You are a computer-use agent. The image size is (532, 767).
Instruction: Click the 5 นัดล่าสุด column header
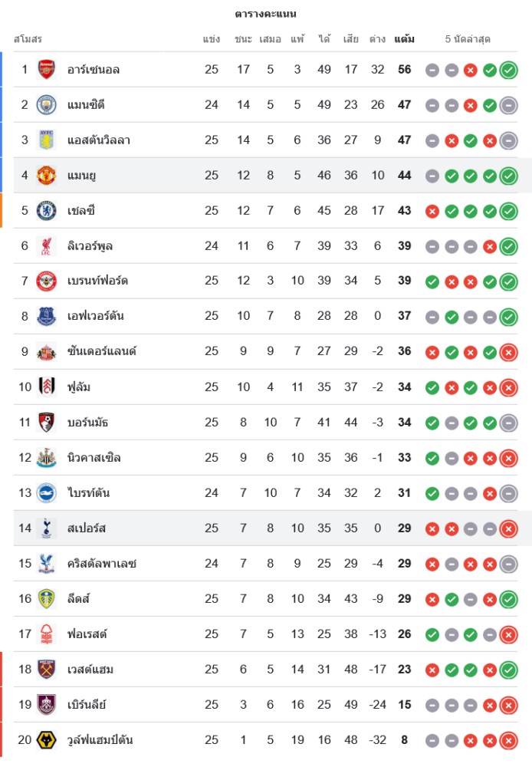468,39
